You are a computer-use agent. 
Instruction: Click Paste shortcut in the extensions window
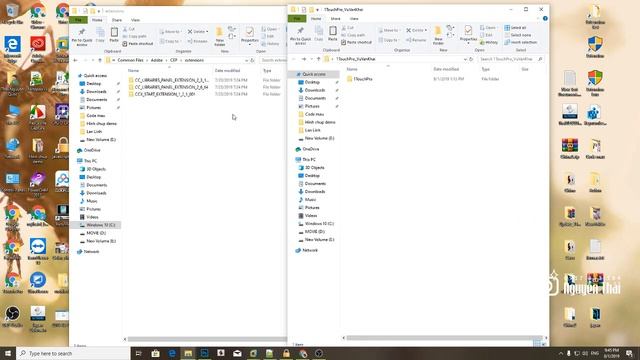click(x=138, y=44)
